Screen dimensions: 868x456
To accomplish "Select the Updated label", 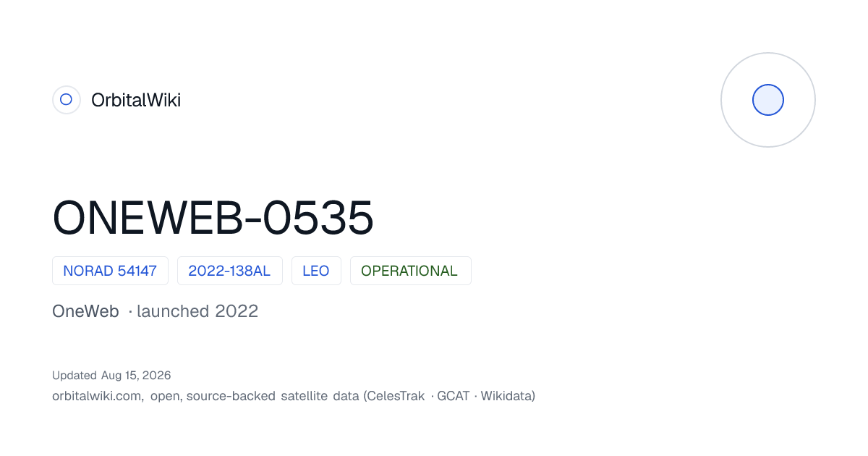I will pos(75,375).
